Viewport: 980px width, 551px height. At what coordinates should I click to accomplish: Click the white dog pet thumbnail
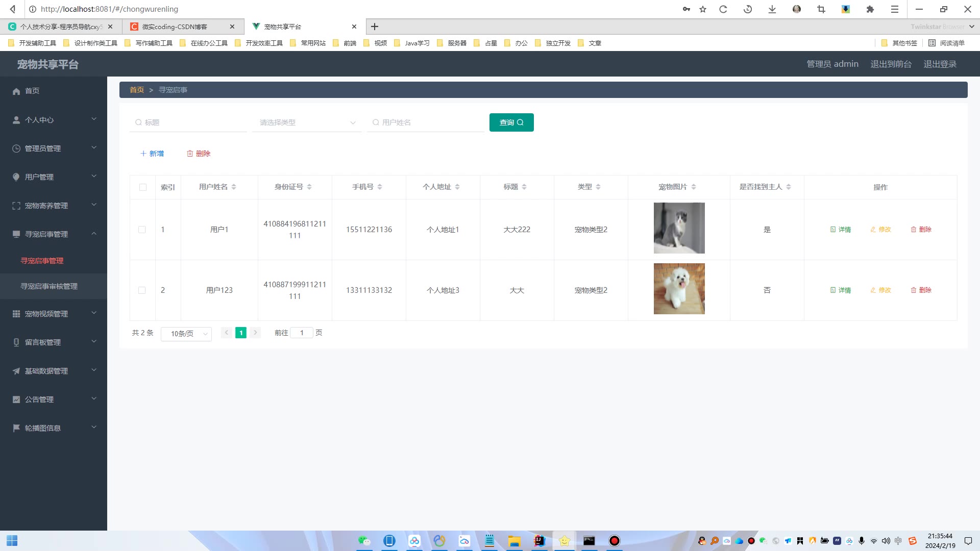pyautogui.click(x=679, y=289)
